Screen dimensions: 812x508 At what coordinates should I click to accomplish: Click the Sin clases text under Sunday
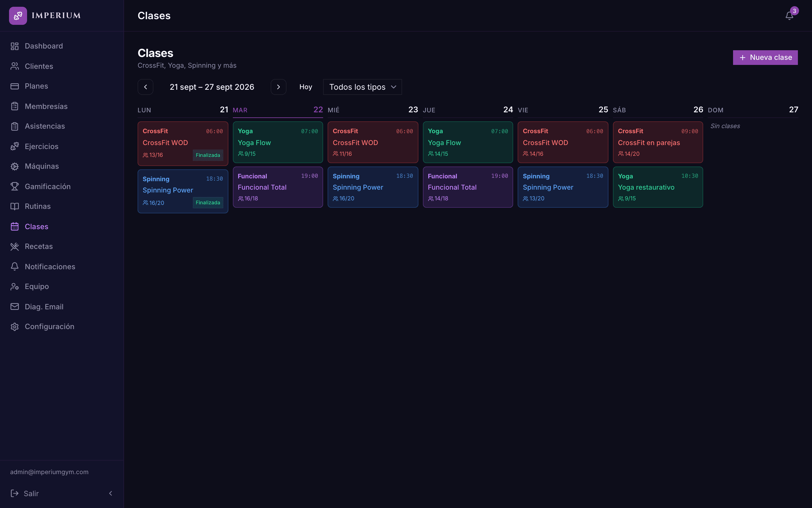pos(725,126)
